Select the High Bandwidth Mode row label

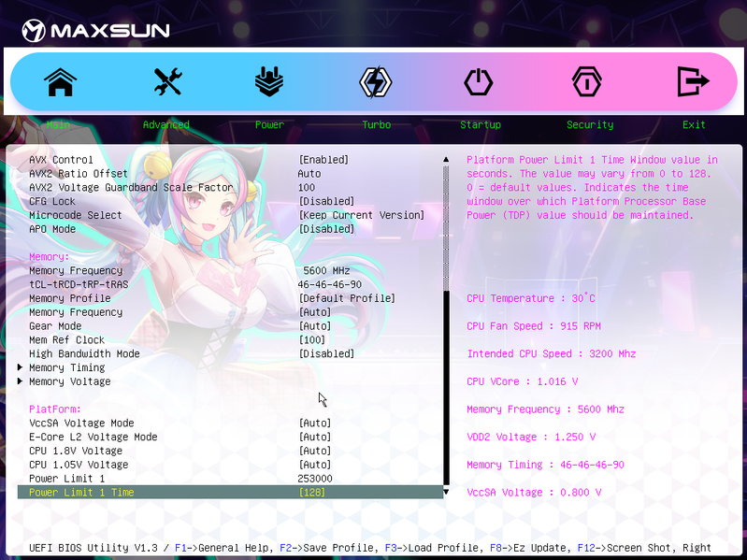pos(84,353)
